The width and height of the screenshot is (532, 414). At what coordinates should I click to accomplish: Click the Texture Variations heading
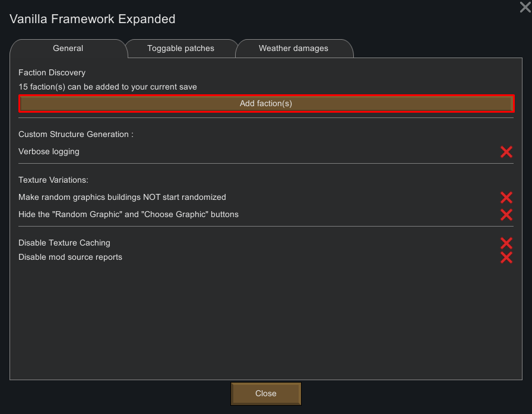point(53,180)
